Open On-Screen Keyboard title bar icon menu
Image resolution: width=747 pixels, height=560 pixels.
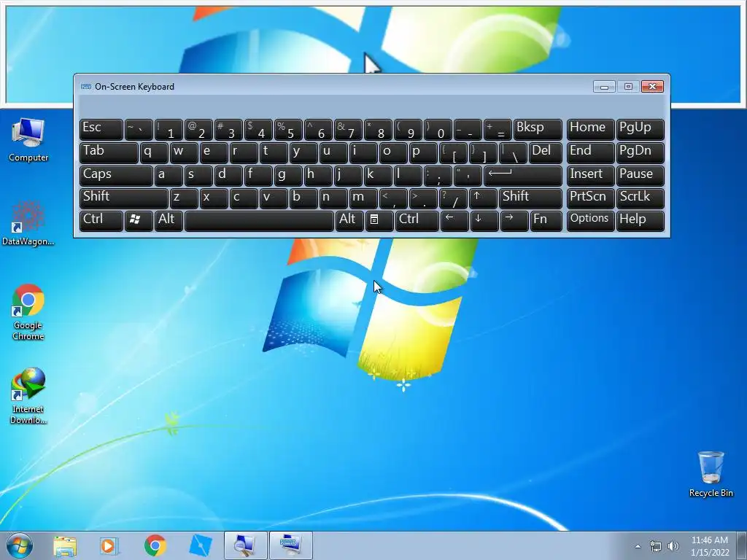click(86, 87)
